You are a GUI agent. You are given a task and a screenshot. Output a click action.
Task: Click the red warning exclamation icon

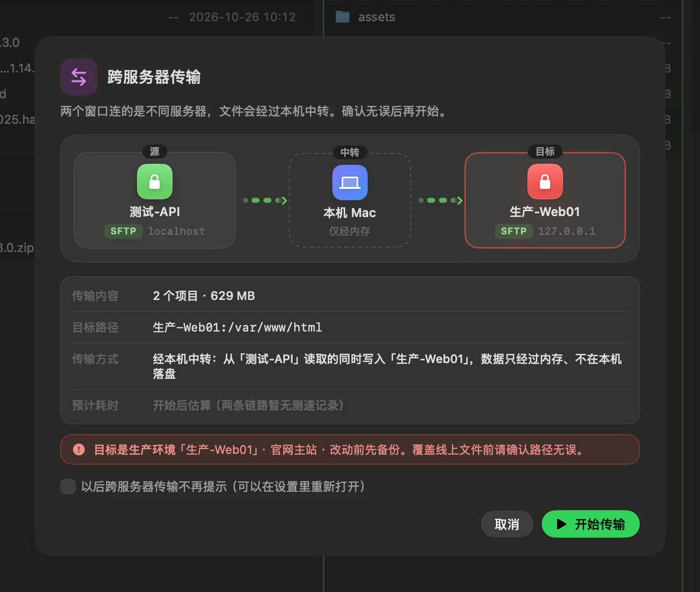click(x=79, y=449)
